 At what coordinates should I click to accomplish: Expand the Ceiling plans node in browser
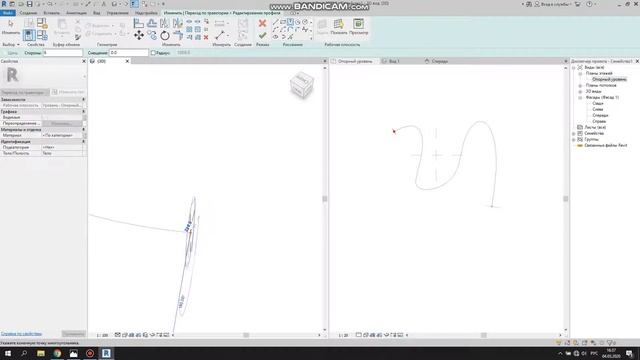pos(580,86)
